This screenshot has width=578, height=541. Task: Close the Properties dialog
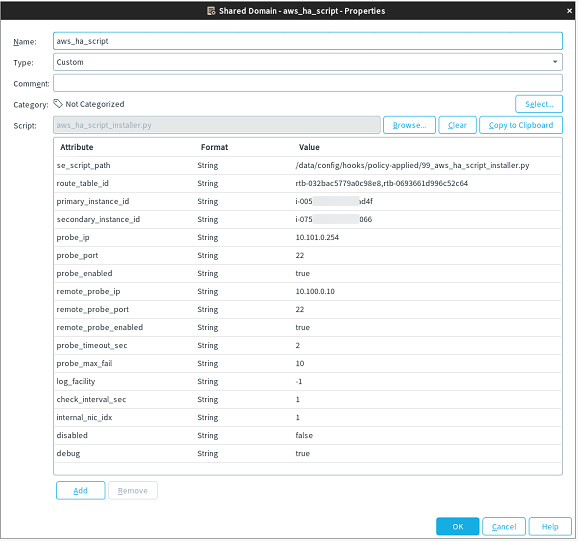point(569,11)
